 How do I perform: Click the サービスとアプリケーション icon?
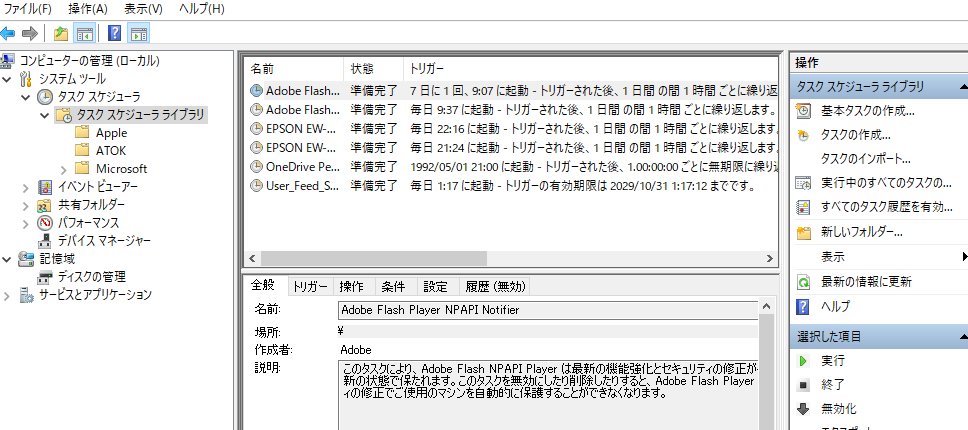tap(27, 295)
